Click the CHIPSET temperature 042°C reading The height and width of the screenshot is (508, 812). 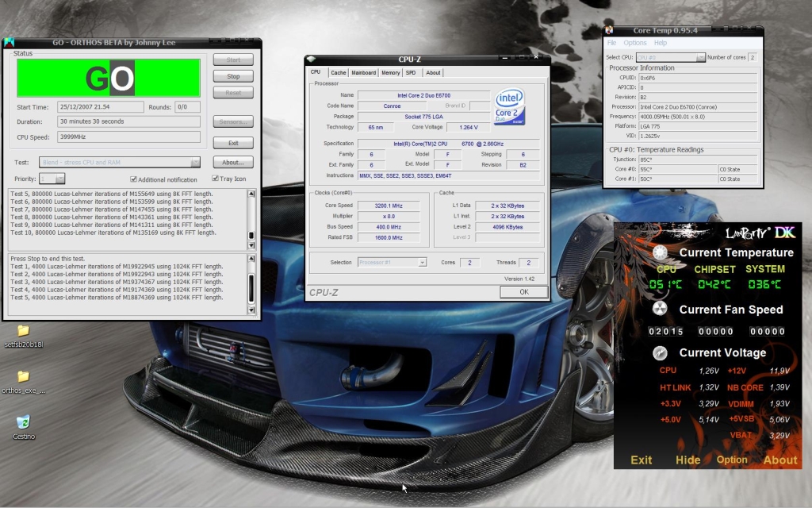(714, 285)
